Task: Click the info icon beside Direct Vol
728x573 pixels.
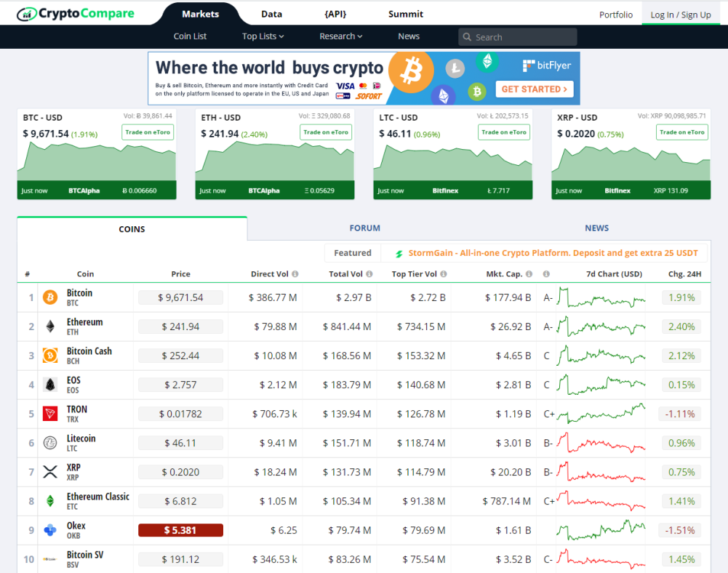Action: coord(295,274)
